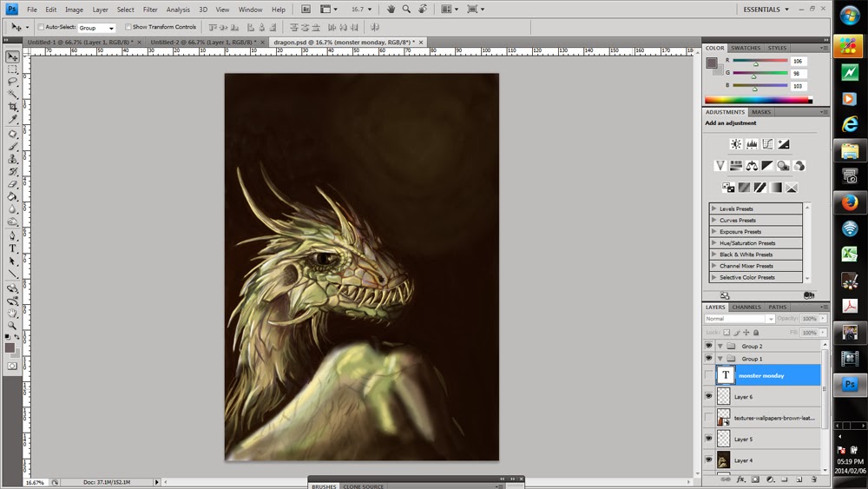Open the Filter menu

point(150,10)
